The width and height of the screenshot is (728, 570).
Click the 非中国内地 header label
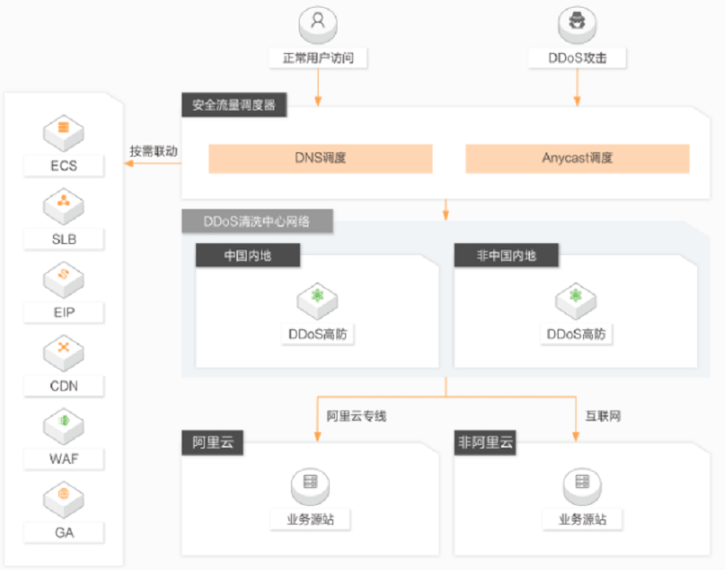coord(506,255)
